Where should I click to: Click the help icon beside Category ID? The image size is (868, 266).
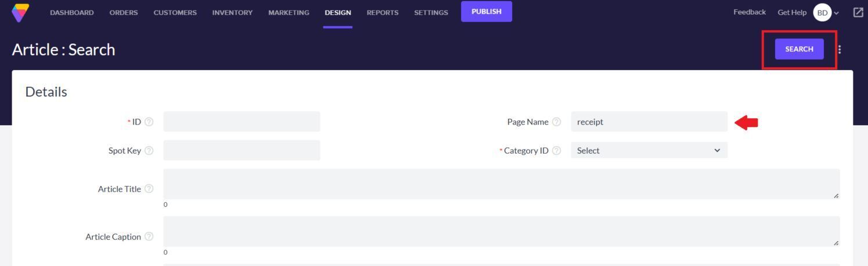[x=556, y=151]
